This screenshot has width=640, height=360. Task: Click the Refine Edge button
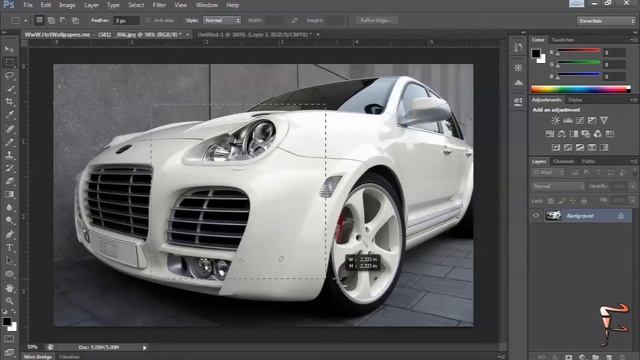[376, 20]
